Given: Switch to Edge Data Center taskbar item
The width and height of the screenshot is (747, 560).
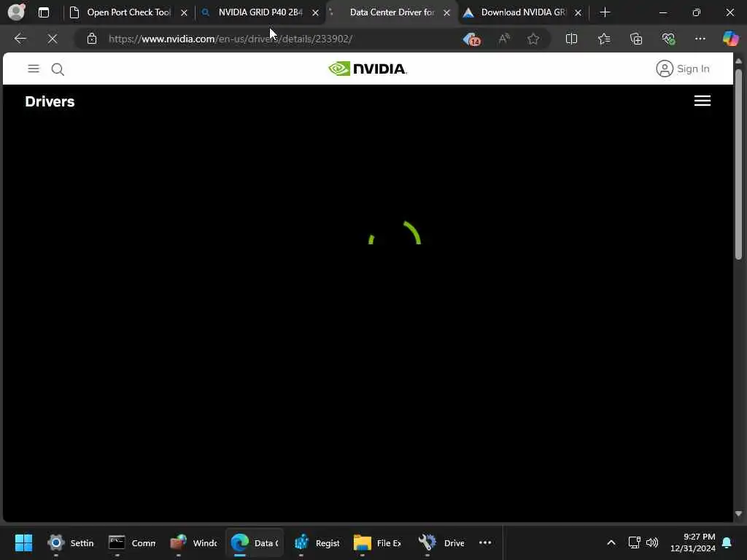Looking at the screenshot, I should tap(255, 542).
